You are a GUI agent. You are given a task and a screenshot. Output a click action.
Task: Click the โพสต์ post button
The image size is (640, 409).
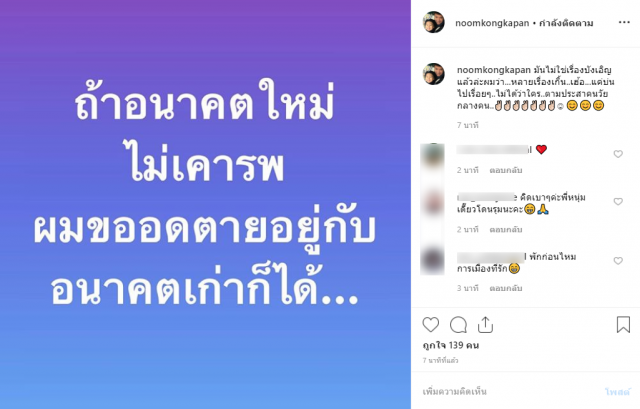tap(618, 392)
